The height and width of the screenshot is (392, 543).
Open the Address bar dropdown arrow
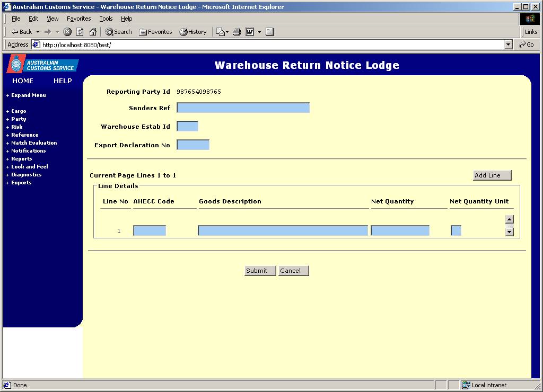[x=509, y=44]
